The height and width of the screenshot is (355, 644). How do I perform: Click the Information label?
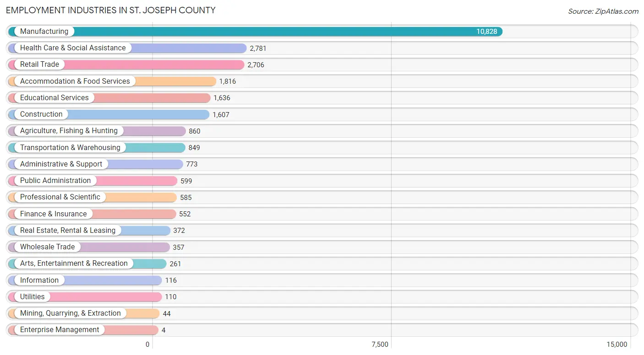pos(39,280)
